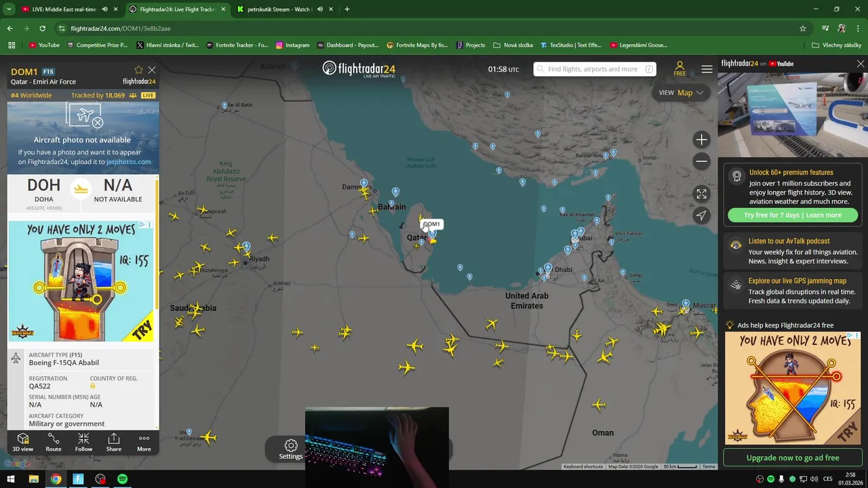This screenshot has height=488, width=868.
Task: Close the Flightradar24 YouTube side panel
Action: point(860,64)
